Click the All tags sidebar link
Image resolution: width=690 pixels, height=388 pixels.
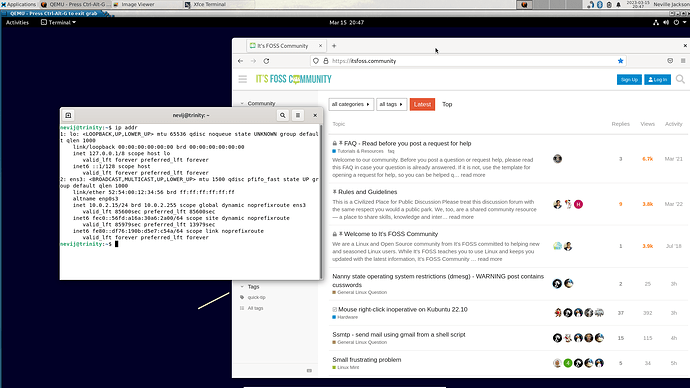[x=255, y=308]
